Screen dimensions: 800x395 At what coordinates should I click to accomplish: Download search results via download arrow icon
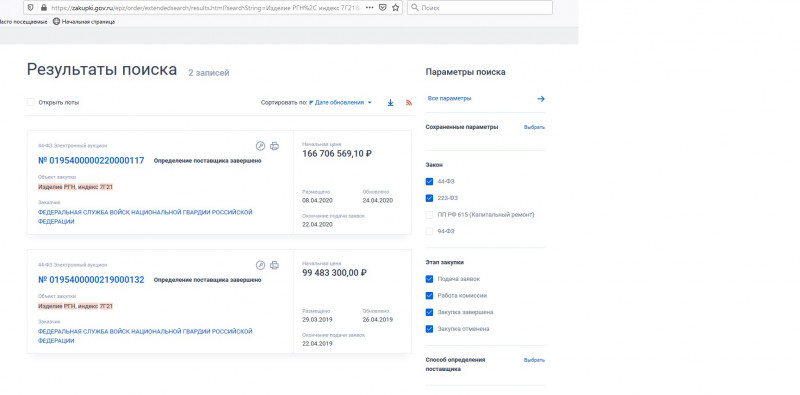(390, 103)
